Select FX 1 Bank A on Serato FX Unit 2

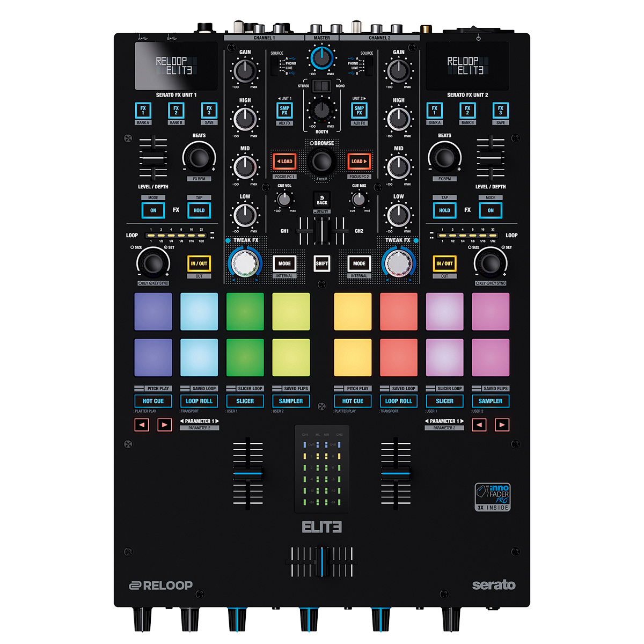point(435,111)
